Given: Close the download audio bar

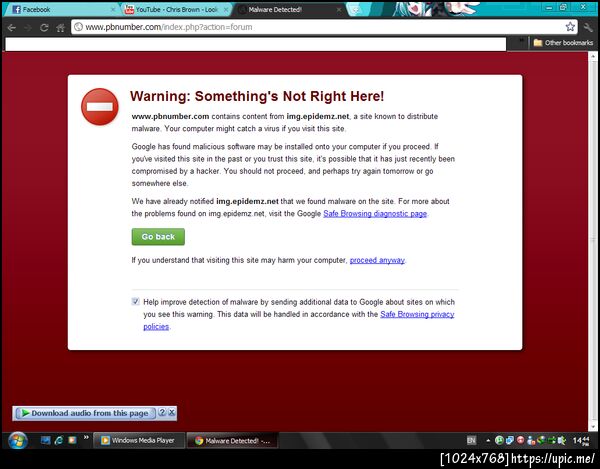Looking at the screenshot, I should point(172,412).
